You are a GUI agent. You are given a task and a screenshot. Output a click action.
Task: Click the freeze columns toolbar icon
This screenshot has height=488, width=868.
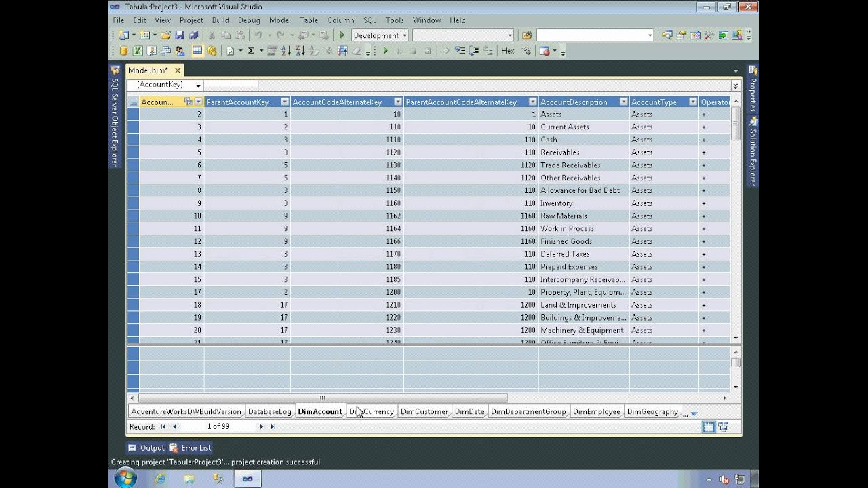click(342, 51)
